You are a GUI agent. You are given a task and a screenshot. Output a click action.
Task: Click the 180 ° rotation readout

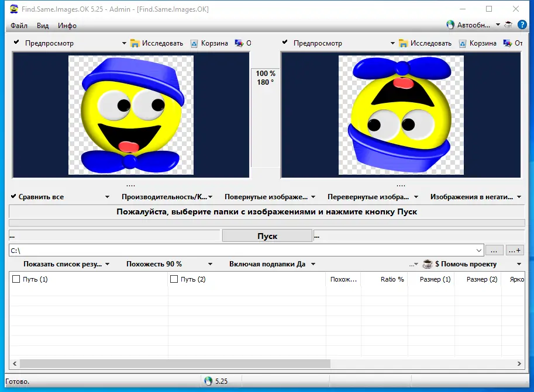click(266, 82)
